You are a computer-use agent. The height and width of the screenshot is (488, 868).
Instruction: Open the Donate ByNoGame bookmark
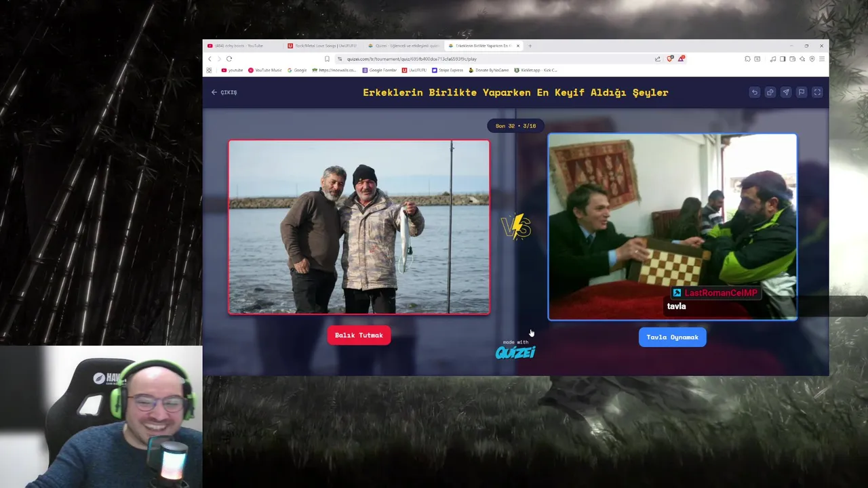pos(489,70)
